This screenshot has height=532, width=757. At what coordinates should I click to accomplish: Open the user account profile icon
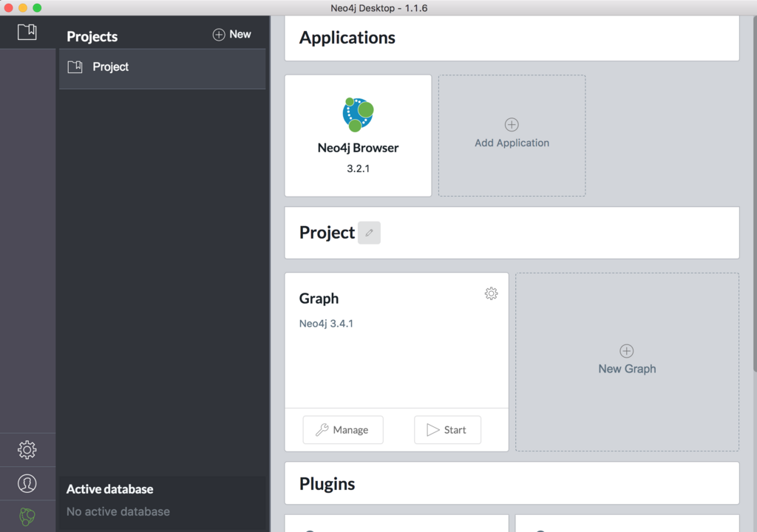pyautogui.click(x=27, y=483)
